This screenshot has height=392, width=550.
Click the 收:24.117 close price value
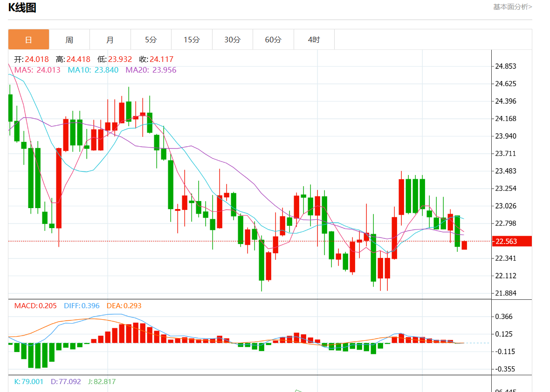click(156, 59)
